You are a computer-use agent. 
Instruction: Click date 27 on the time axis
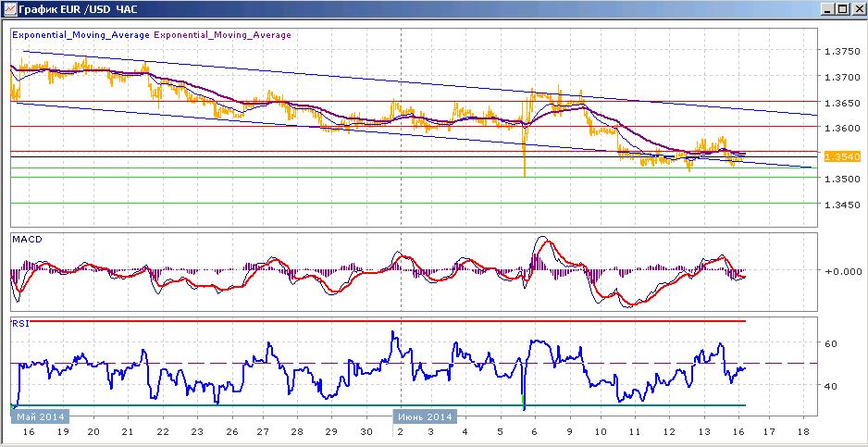coord(263,432)
